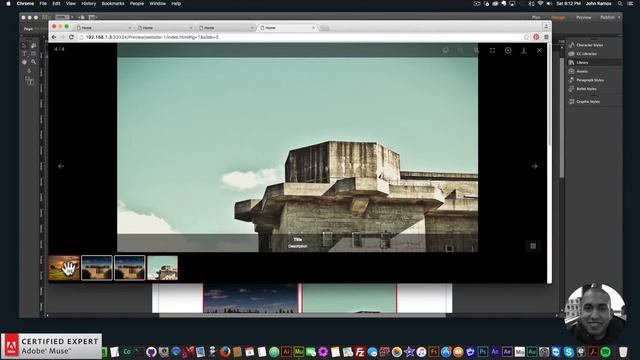This screenshot has height=360, width=640.
Task: Open the Chrome profile button
Action: [546, 26]
